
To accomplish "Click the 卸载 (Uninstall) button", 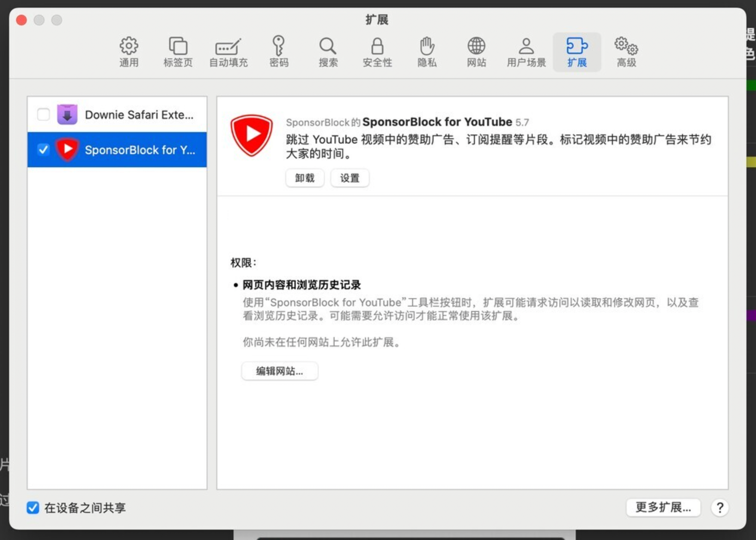I will (x=305, y=178).
